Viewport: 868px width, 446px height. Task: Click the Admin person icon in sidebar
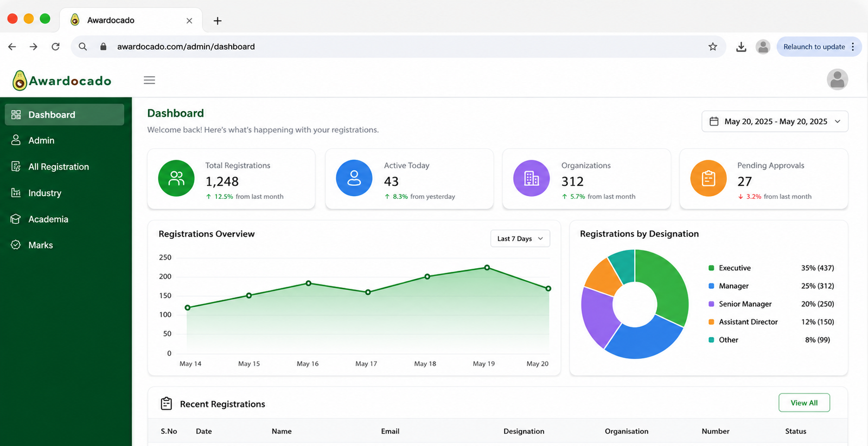coord(16,140)
